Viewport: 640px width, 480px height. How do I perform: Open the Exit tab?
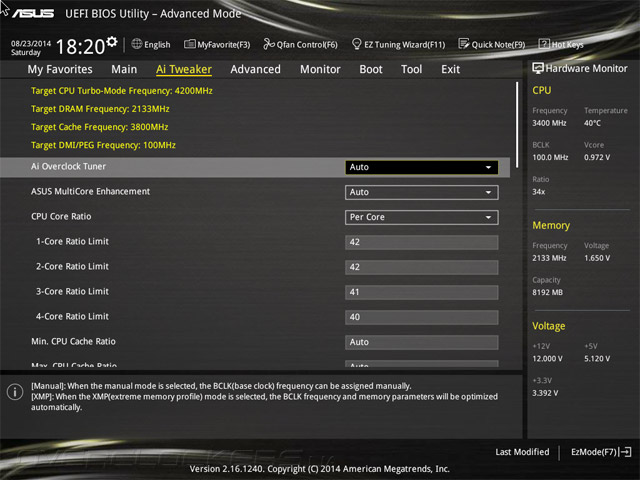[x=451, y=69]
